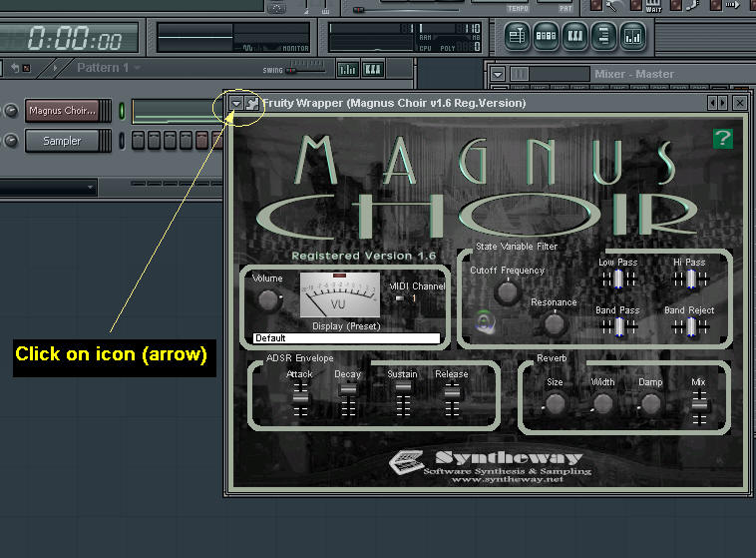
Task: Click the Reverb Size knob
Action: pyautogui.click(x=555, y=403)
